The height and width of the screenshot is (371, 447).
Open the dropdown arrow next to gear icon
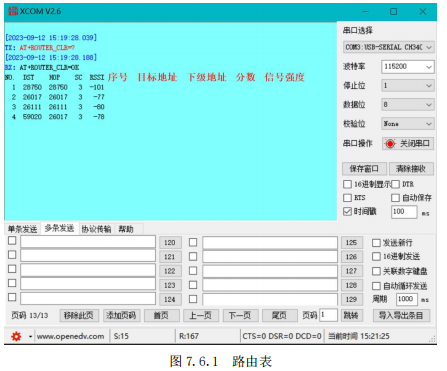(x=30, y=337)
